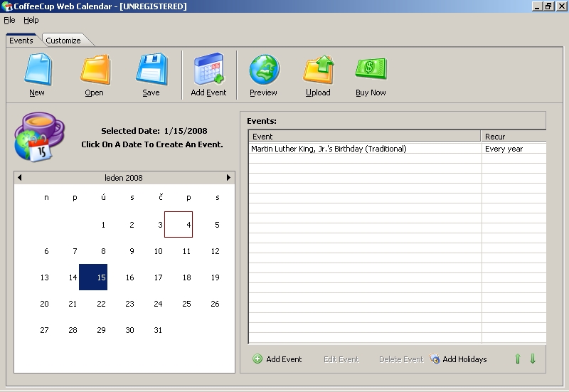
Task: Click the Event column header
Action: click(x=364, y=137)
